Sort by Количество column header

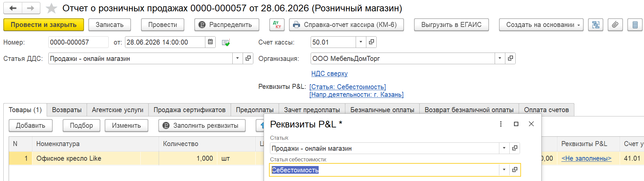tap(207, 144)
